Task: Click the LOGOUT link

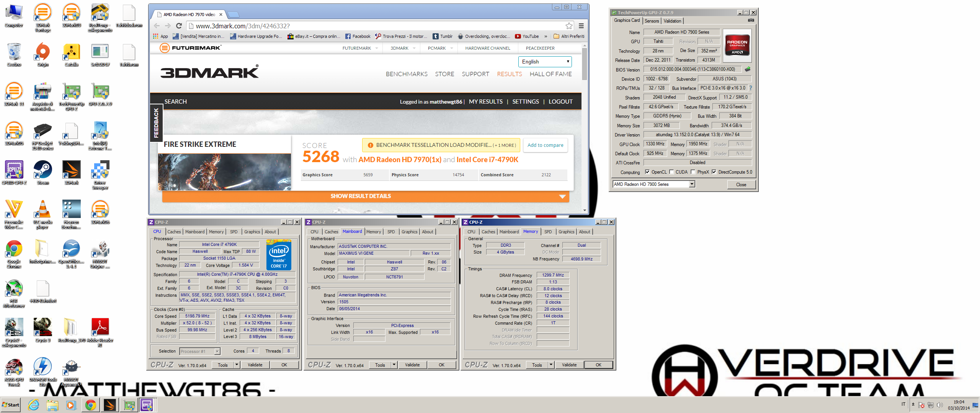Action: pyautogui.click(x=560, y=102)
